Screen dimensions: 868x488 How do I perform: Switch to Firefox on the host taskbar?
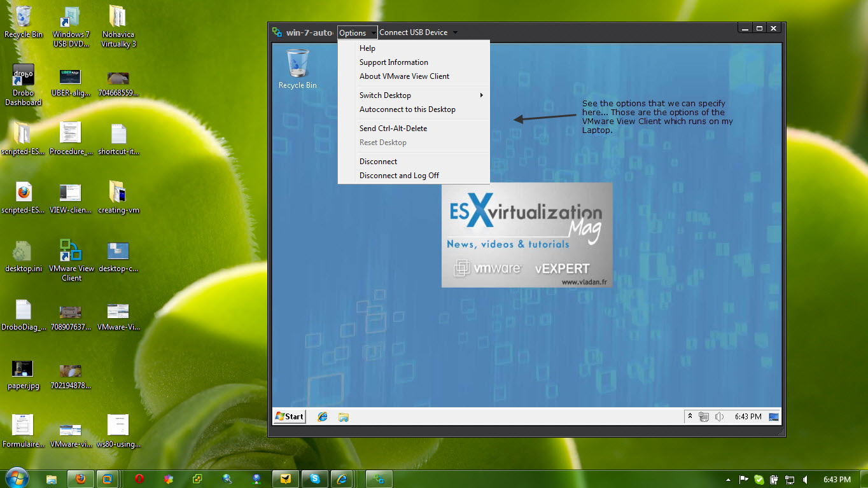(x=81, y=479)
